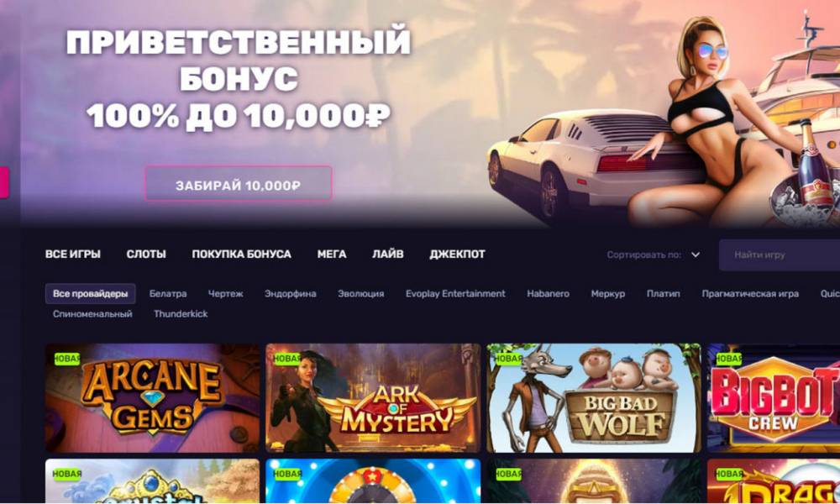Go to the ЛАЙВ section
840x504 pixels.
pyautogui.click(x=388, y=254)
